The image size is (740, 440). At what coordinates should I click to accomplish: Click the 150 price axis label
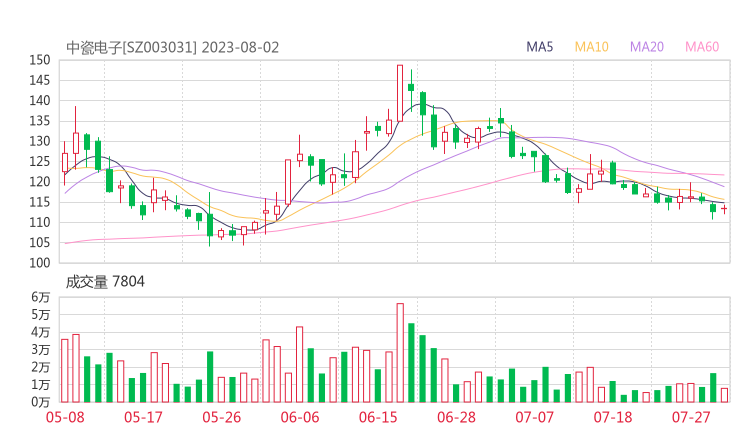tap(40, 60)
